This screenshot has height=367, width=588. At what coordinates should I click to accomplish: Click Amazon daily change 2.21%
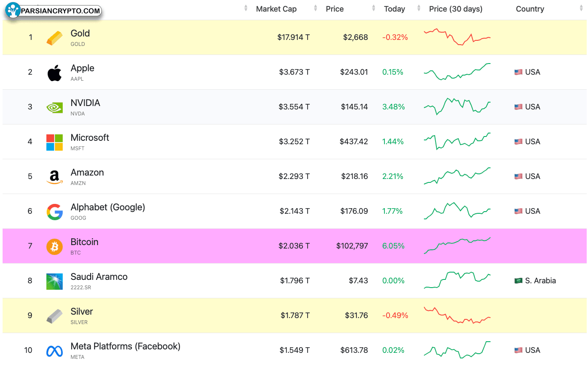coord(393,176)
